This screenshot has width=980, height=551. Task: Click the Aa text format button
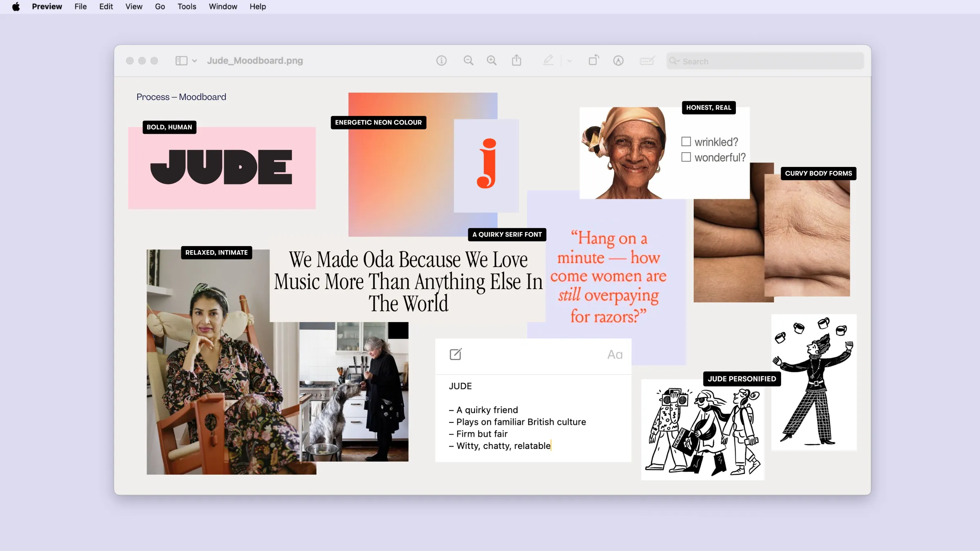(x=615, y=354)
